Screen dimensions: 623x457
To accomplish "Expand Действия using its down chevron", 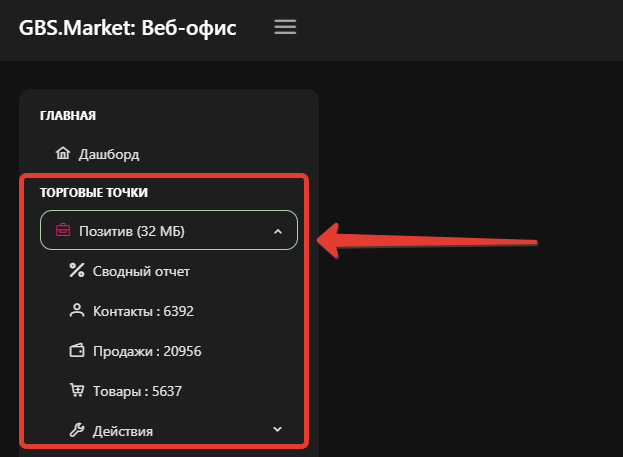I will coord(278,430).
